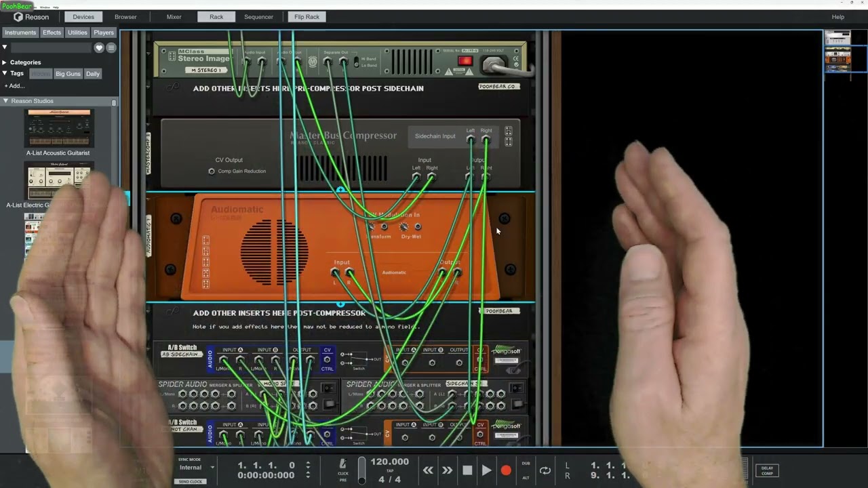The width and height of the screenshot is (868, 488).
Task: Collapse the Reason Studios device group
Action: click(5, 101)
